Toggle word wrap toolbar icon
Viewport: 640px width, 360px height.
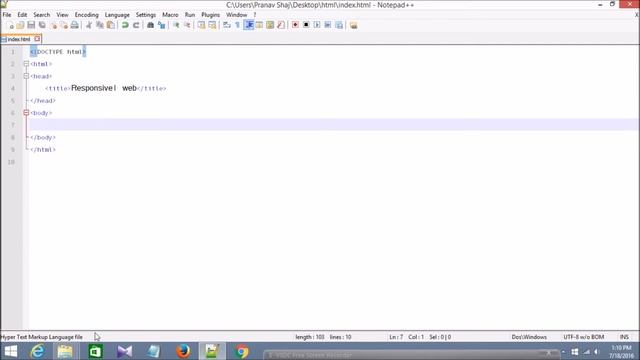pyautogui.click(x=227, y=25)
